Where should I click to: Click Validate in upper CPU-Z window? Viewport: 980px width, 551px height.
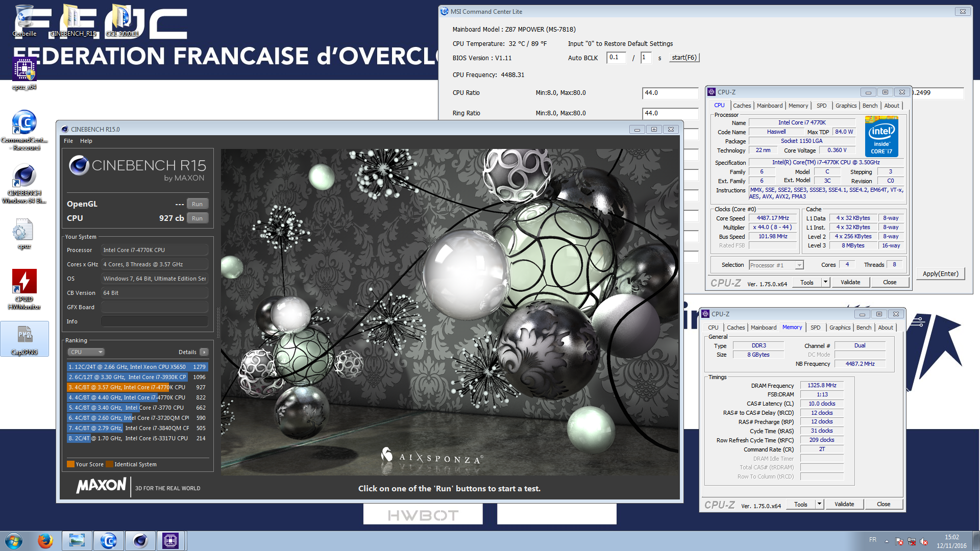pyautogui.click(x=850, y=282)
